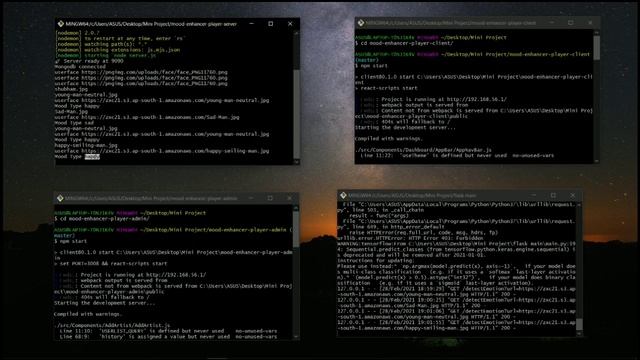
Task: Close the mood-enhancer-player-server terminal window
Action: [x=290, y=24]
